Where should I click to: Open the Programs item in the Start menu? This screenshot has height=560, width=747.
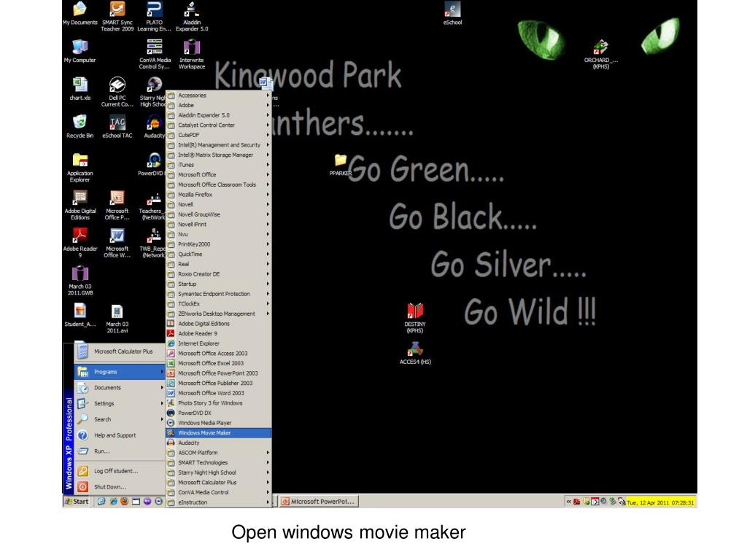[x=120, y=372]
